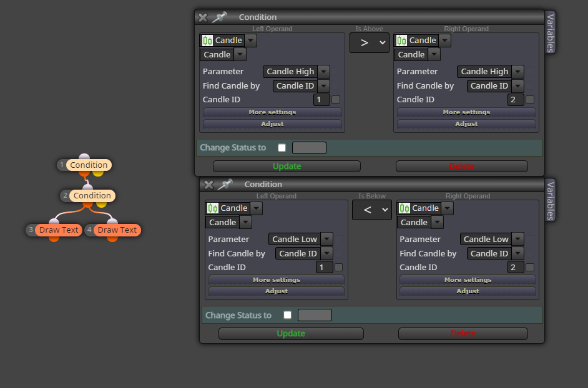
Task: Click candle icon in upper panel Right Operand
Action: [x=401, y=41]
